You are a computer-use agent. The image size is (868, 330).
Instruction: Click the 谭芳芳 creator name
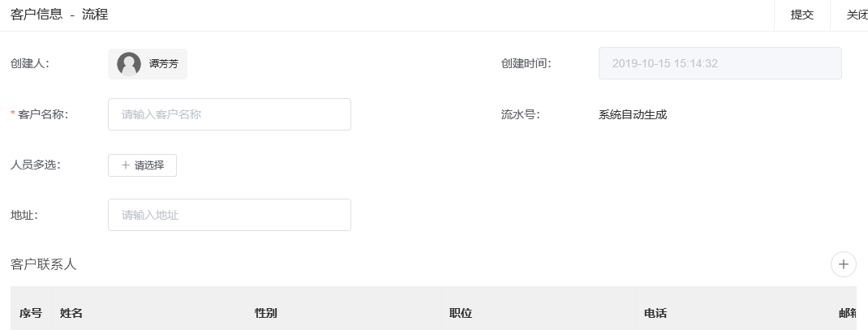pos(163,64)
